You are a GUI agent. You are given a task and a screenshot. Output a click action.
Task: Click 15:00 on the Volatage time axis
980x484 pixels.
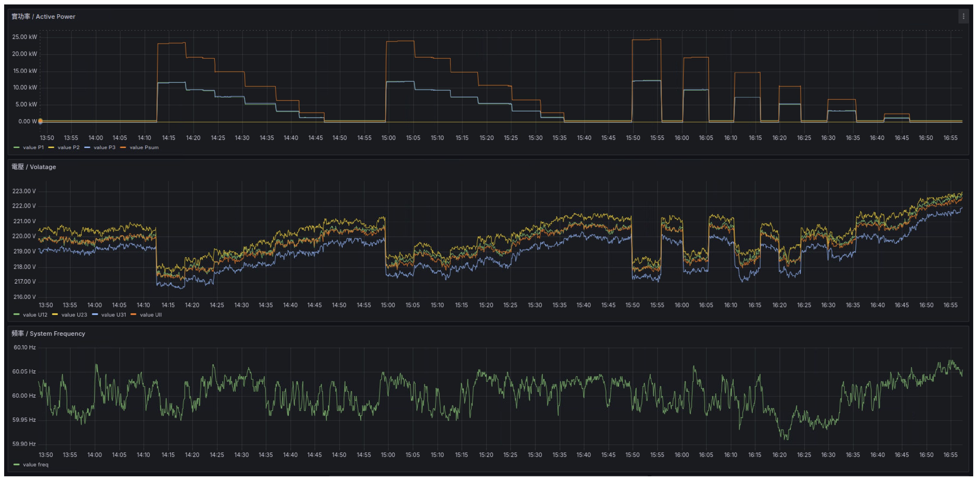(388, 305)
